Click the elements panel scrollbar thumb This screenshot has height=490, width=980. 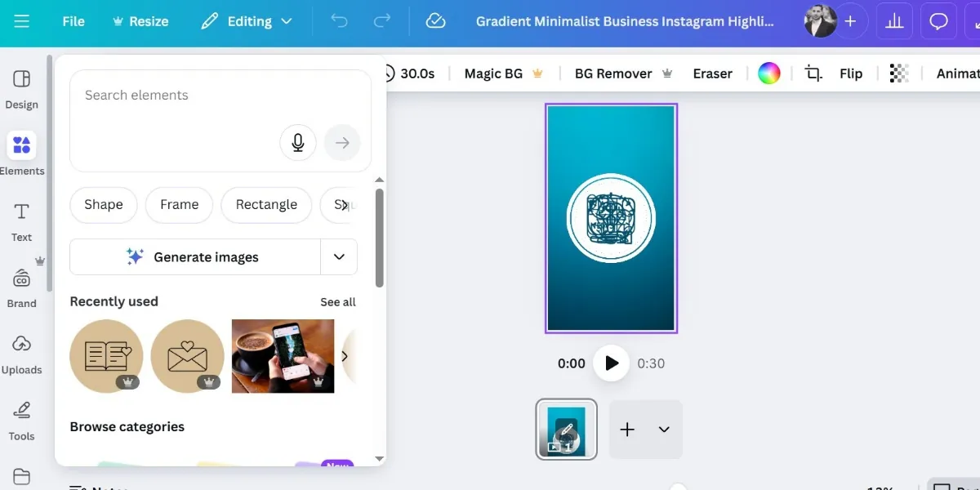pyautogui.click(x=380, y=238)
